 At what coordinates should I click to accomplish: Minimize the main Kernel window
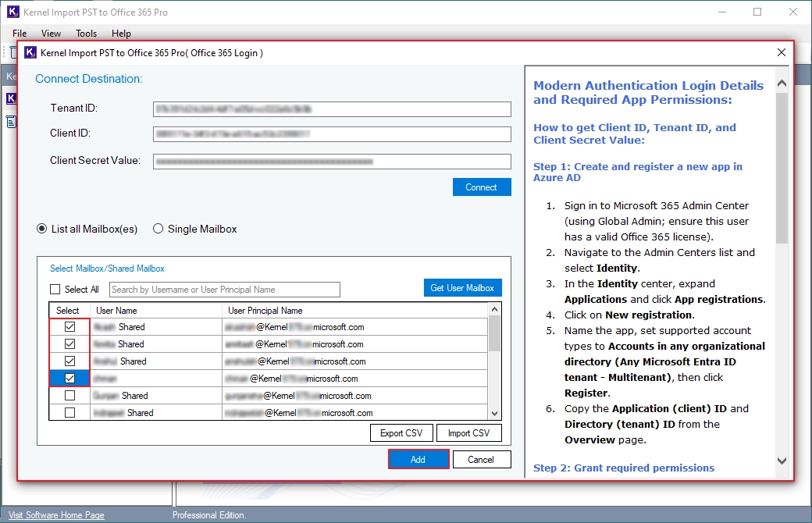(722, 12)
